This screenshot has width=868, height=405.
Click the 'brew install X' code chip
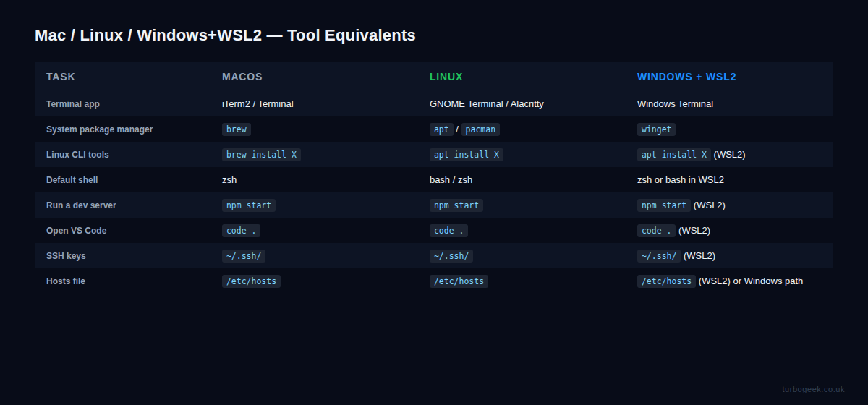point(261,155)
